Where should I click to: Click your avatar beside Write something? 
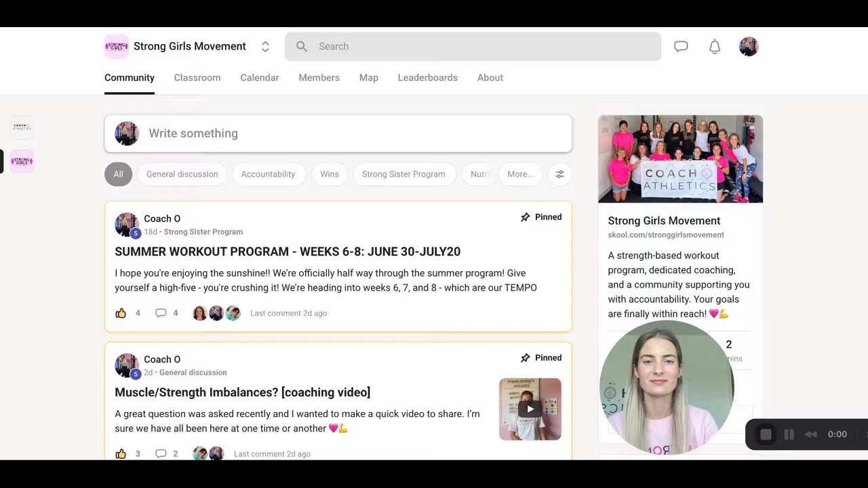click(x=127, y=134)
